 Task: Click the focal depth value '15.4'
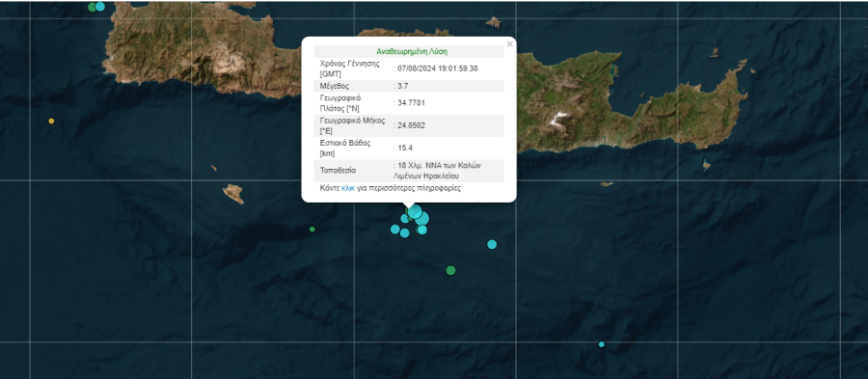tap(406, 148)
